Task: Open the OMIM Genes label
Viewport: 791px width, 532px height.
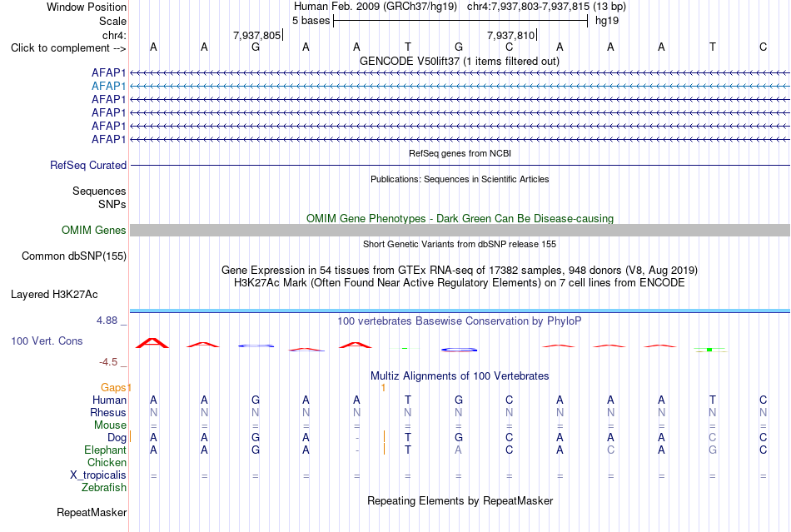Action: point(94,231)
